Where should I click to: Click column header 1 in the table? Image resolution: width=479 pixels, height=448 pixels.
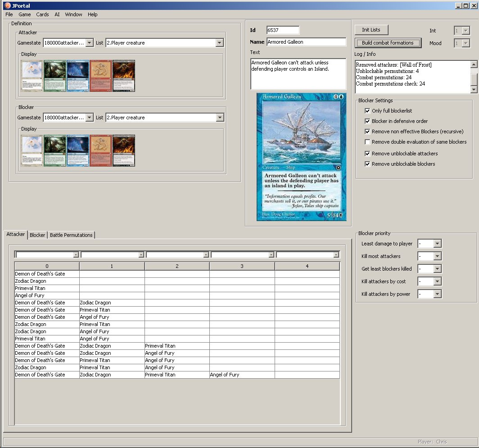click(112, 266)
